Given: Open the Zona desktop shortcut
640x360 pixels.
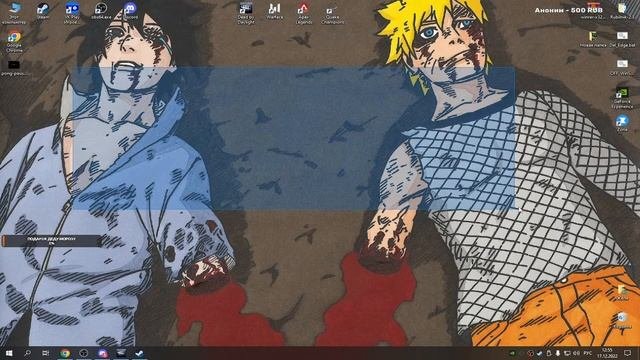Looking at the screenshot, I should coord(622,123).
